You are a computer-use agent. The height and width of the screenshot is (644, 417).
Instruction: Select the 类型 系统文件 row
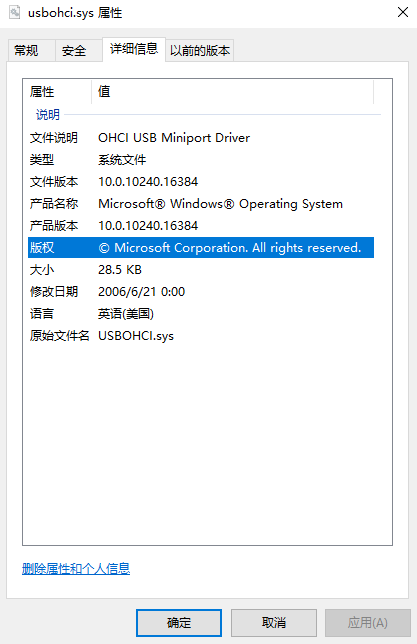point(201,159)
